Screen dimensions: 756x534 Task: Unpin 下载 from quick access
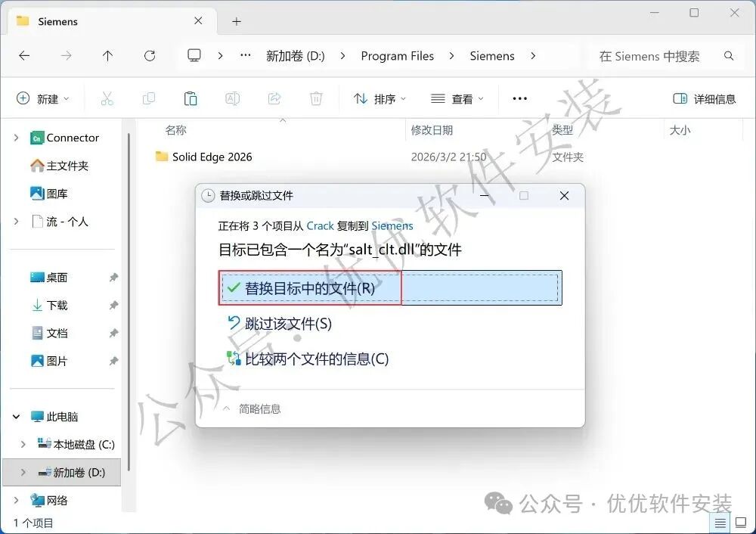click(x=113, y=306)
